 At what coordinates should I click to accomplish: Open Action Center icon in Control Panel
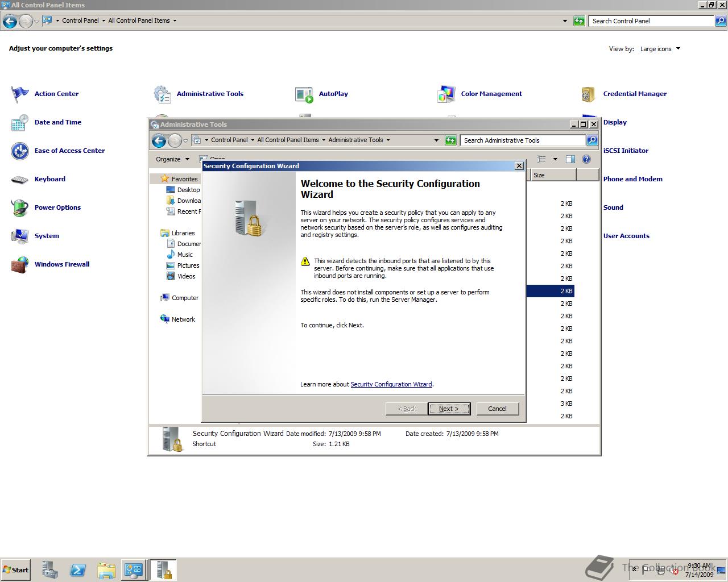[20, 94]
